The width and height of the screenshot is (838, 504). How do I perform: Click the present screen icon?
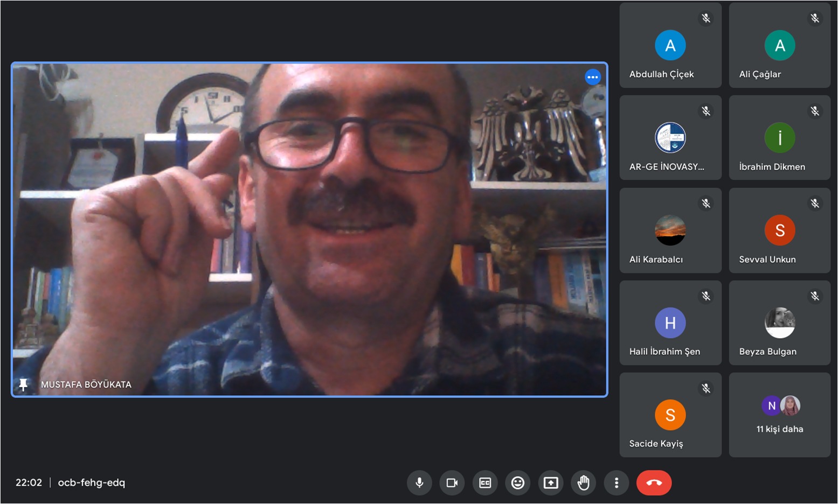pos(551,483)
